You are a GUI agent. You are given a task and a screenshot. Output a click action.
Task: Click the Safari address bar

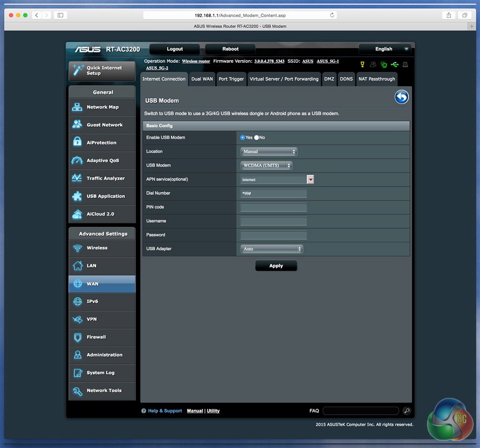[x=240, y=15]
